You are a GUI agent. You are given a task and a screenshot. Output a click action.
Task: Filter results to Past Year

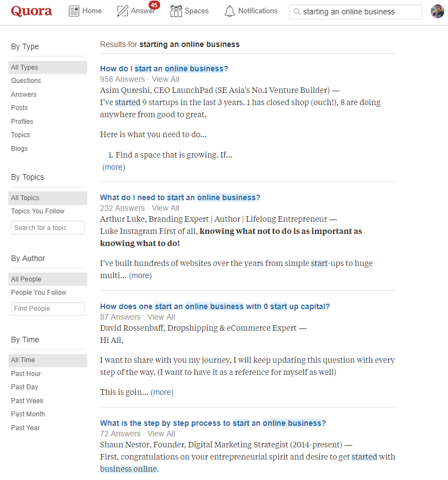25,428
